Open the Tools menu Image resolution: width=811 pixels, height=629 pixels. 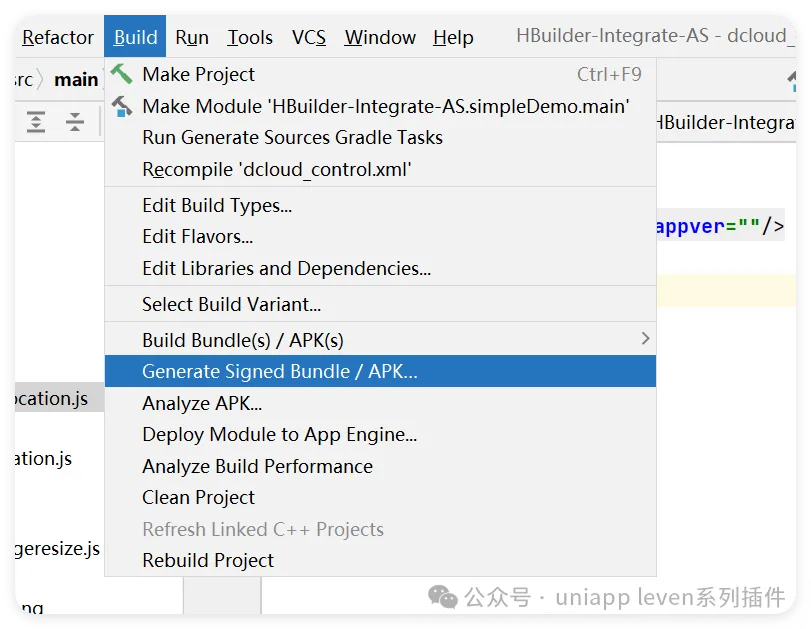[x=250, y=37]
